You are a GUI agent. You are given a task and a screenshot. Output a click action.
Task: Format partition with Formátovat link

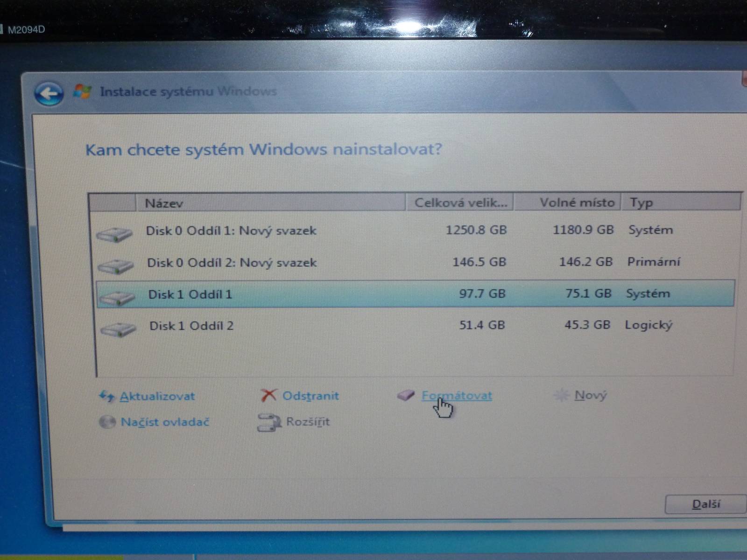click(457, 396)
